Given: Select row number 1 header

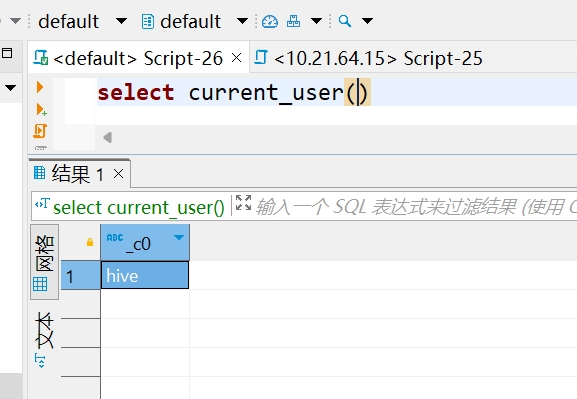Looking at the screenshot, I should click(x=81, y=275).
